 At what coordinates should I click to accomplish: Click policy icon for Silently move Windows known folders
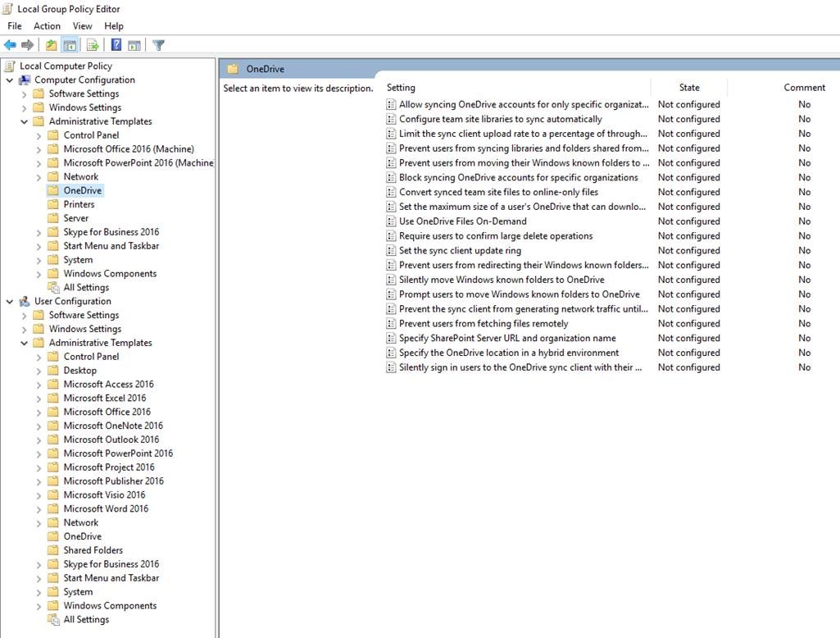(x=391, y=280)
